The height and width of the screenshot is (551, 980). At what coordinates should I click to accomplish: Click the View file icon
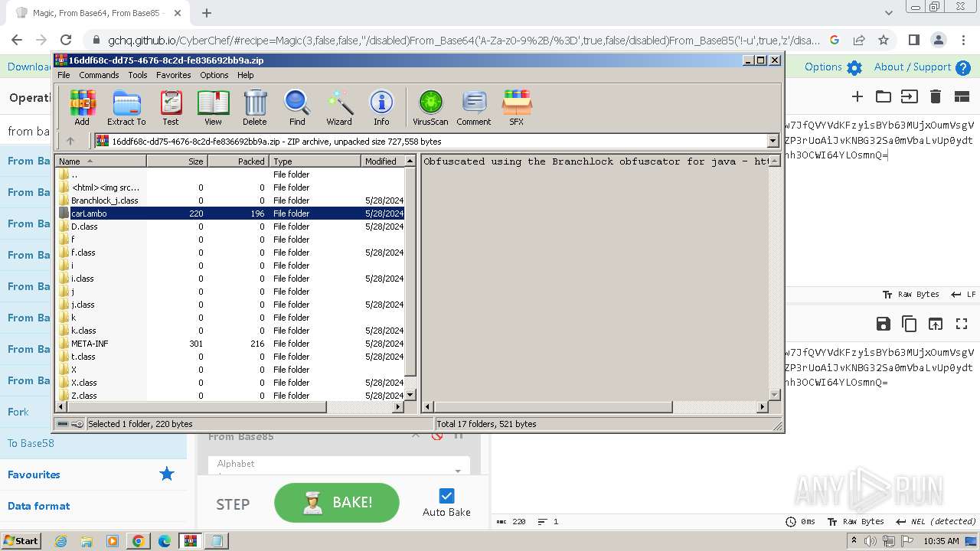213,108
